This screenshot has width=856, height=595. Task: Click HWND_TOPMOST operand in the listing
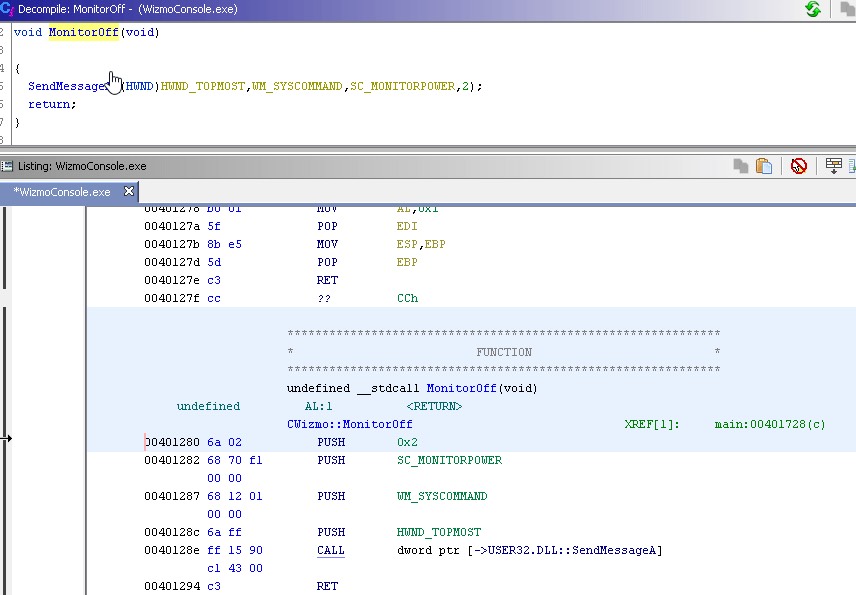pyautogui.click(x=439, y=532)
